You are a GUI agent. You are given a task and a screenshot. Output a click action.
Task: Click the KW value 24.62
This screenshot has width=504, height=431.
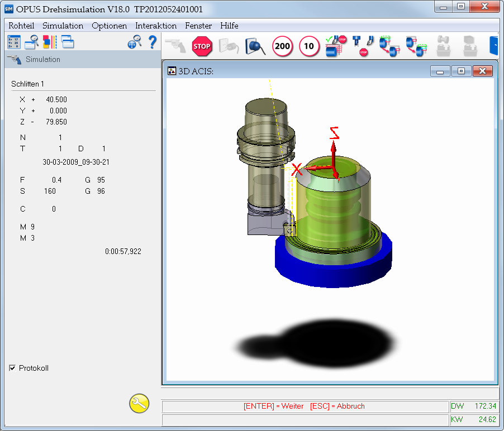click(x=487, y=419)
